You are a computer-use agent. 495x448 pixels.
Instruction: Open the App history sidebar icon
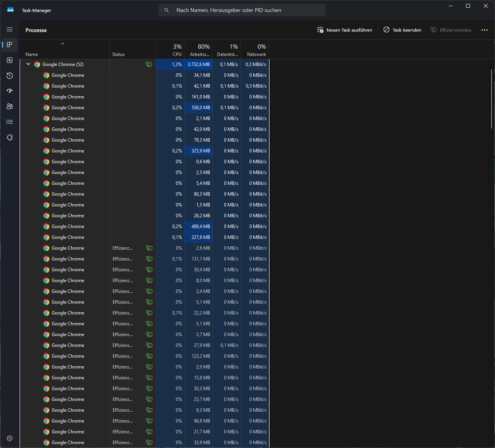[10, 75]
